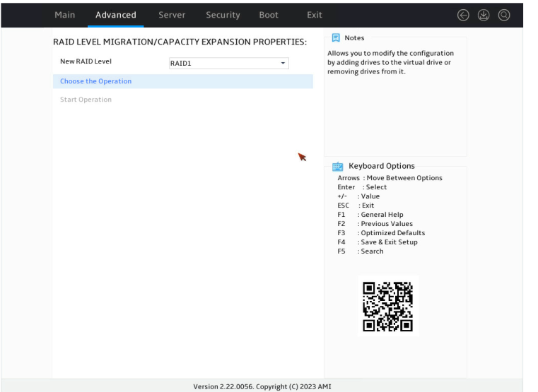Click the New RAID Level label
538x392 pixels.
(86, 61)
